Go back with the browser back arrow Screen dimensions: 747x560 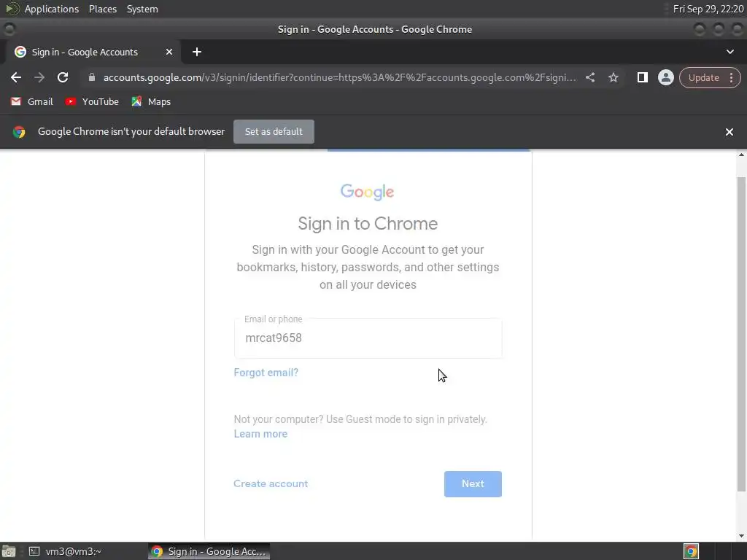click(16, 77)
